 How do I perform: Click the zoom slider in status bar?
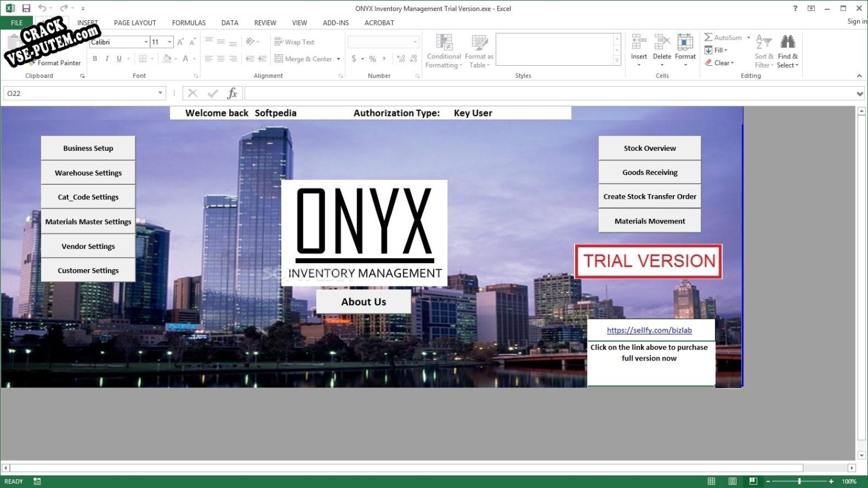tap(799, 482)
